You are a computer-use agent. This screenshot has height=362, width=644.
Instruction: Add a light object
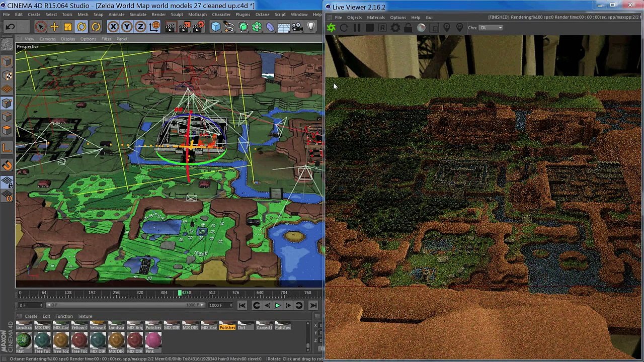[x=311, y=27]
